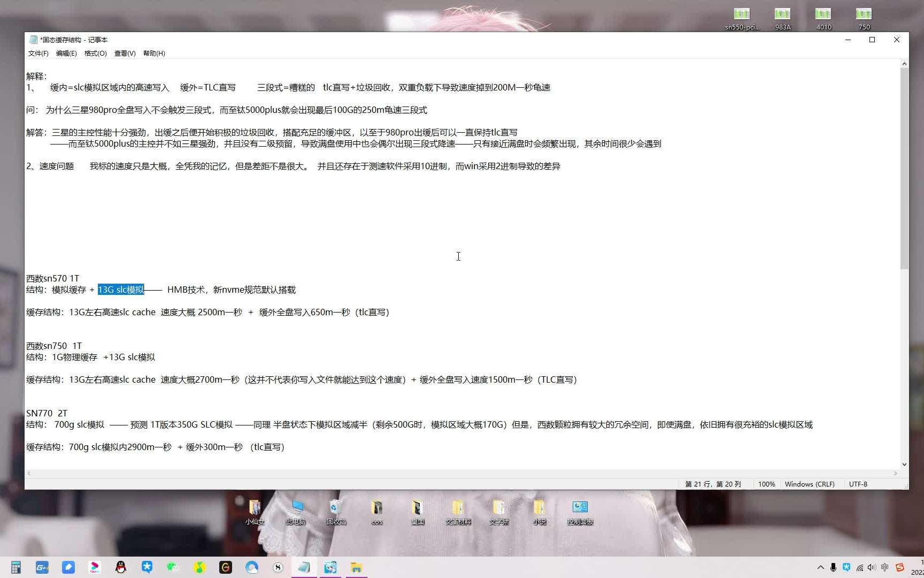Click the '700g slc模拟内2900m一秒' text

click(x=120, y=447)
